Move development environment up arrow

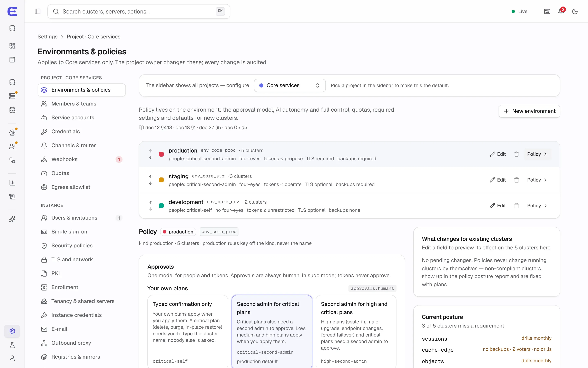click(x=151, y=202)
